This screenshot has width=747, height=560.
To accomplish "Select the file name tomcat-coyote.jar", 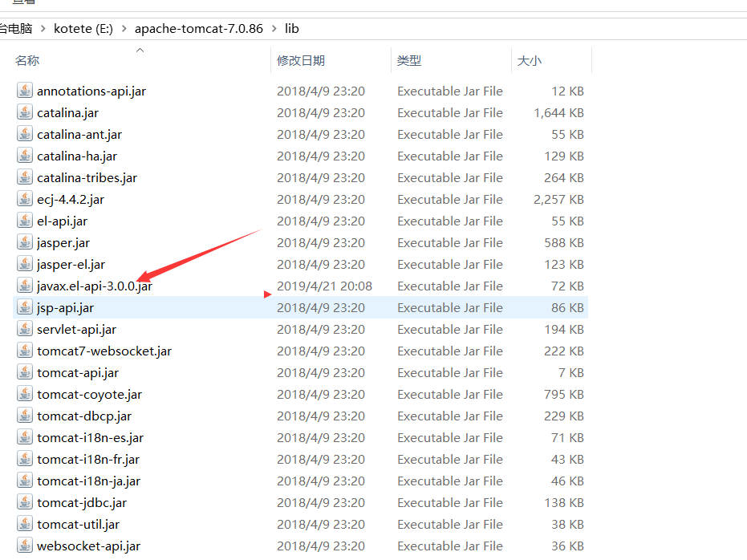I will (x=89, y=394).
